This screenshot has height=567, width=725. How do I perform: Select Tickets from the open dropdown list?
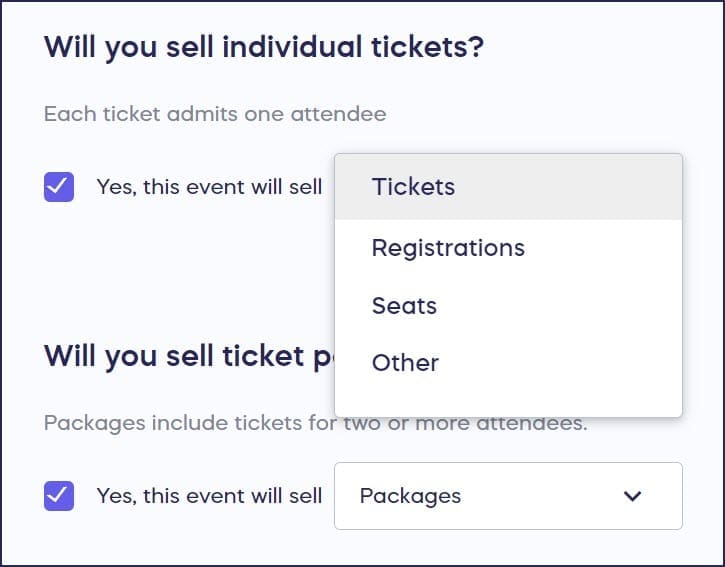tap(413, 187)
